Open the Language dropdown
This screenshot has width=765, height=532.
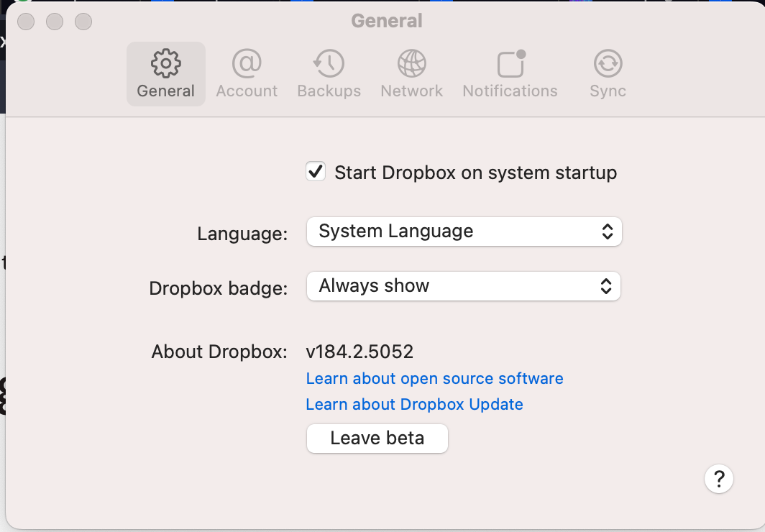click(464, 231)
